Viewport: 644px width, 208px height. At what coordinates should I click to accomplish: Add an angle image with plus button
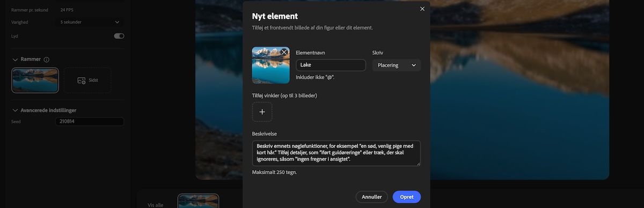tap(262, 112)
